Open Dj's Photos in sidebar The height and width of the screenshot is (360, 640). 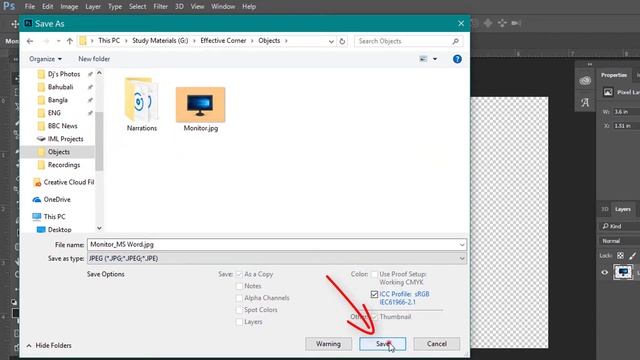click(64, 74)
